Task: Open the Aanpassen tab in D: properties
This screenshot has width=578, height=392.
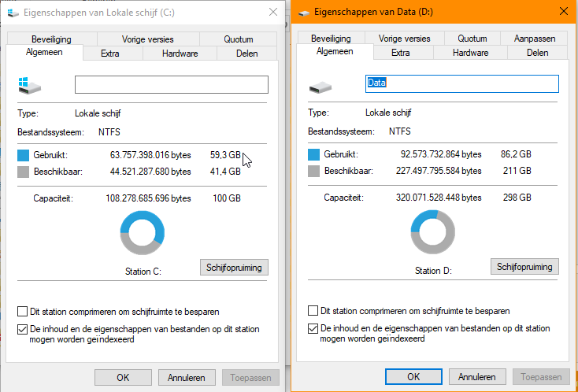Action: click(x=535, y=38)
